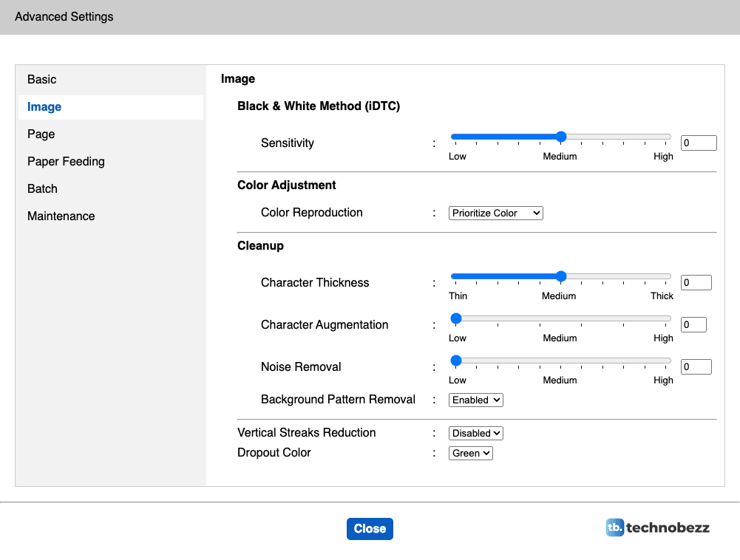Screen dimensions: 740x560
Task: Click the 'Dropout Color' label
Action: [x=274, y=453]
